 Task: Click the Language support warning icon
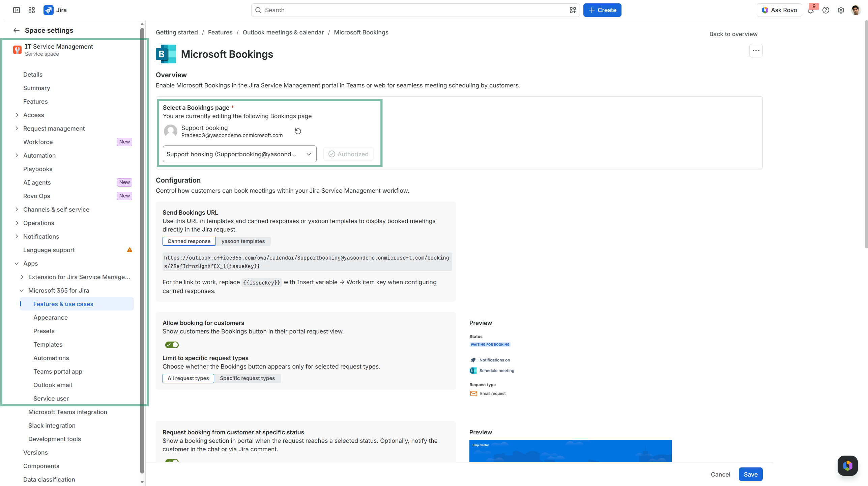pyautogui.click(x=129, y=250)
